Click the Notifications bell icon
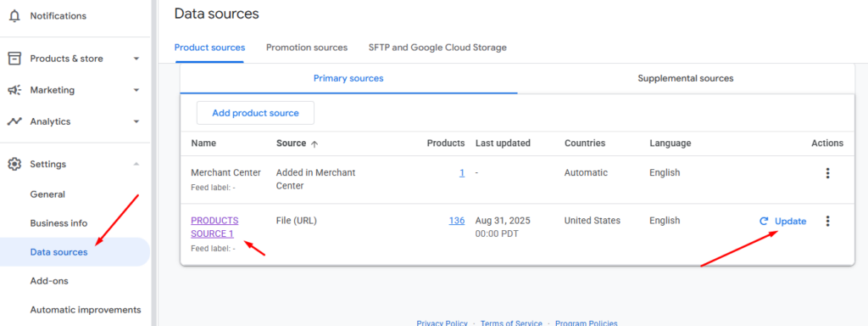868x326 pixels. click(14, 16)
